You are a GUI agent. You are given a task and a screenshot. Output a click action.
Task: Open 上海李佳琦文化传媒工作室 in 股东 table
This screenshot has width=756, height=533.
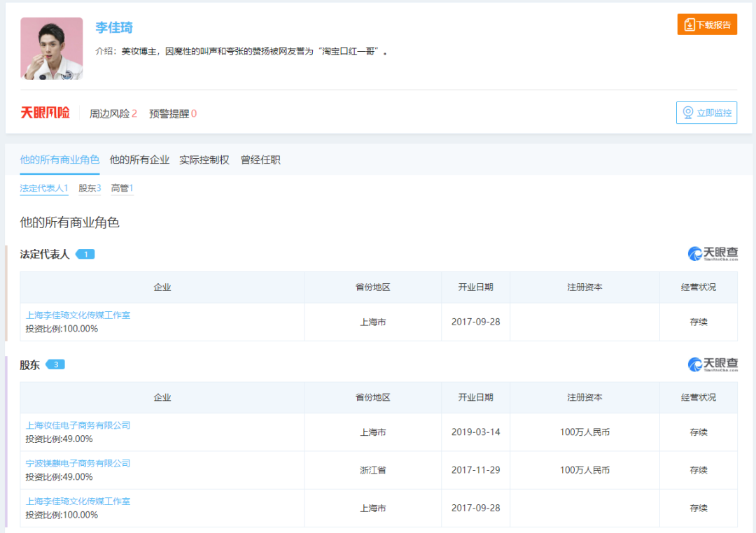(x=78, y=502)
